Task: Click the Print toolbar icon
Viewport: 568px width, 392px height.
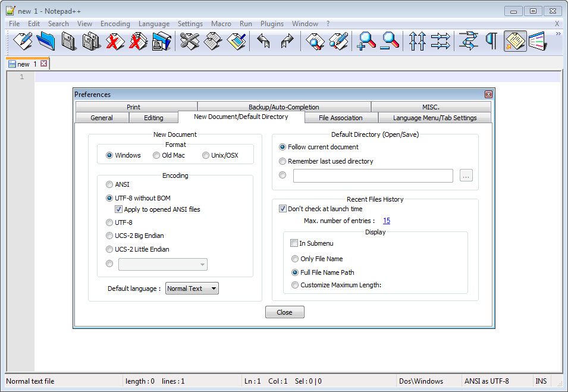Action: 161,42
